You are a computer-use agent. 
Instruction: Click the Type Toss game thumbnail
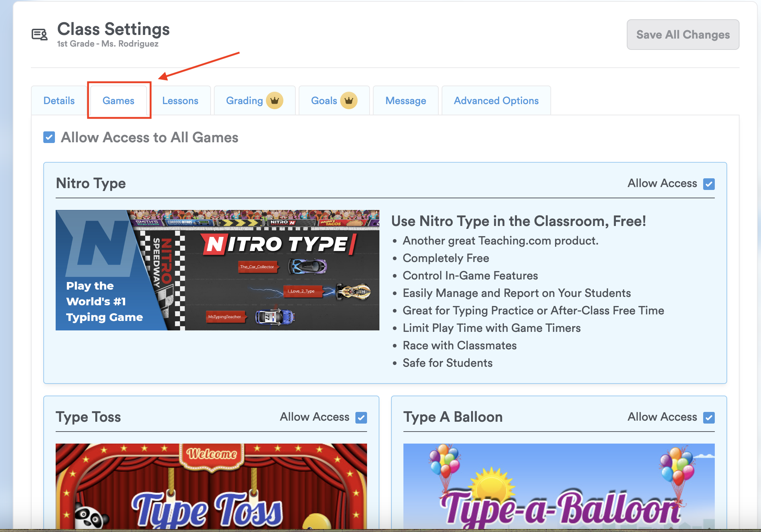211,486
